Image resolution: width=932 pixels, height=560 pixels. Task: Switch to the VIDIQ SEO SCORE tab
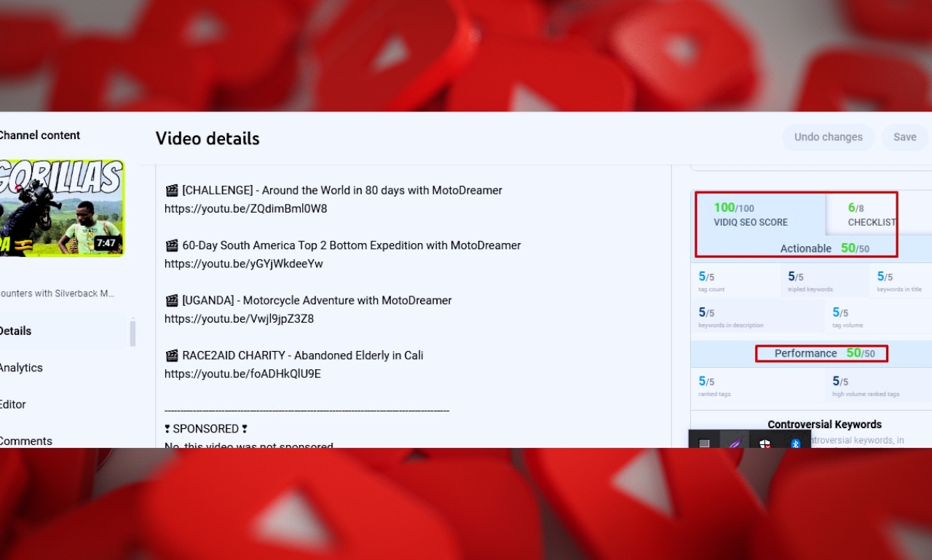pos(758,214)
